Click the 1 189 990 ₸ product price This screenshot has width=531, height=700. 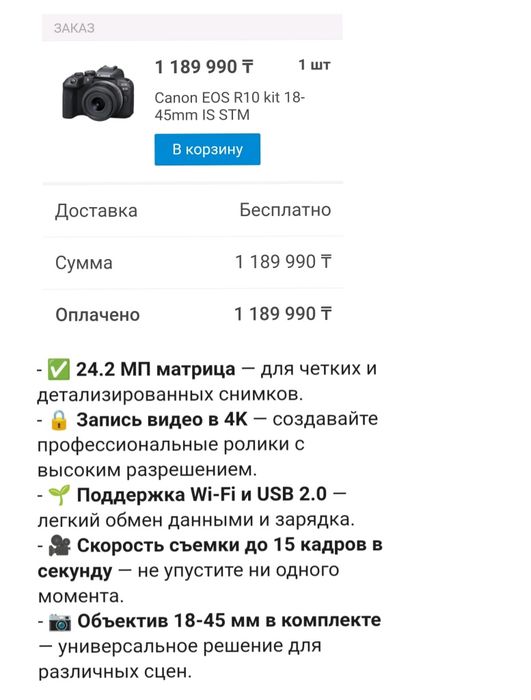pyautogui.click(x=204, y=67)
